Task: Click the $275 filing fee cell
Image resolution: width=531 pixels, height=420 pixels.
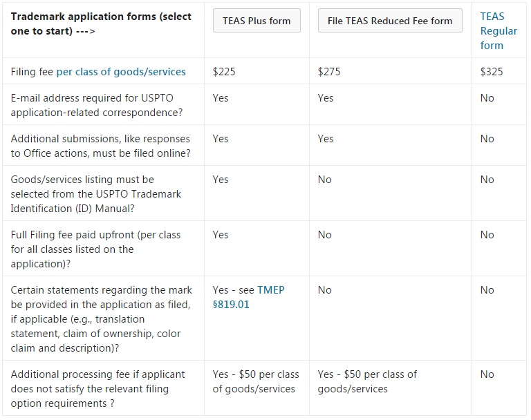Action: click(330, 72)
